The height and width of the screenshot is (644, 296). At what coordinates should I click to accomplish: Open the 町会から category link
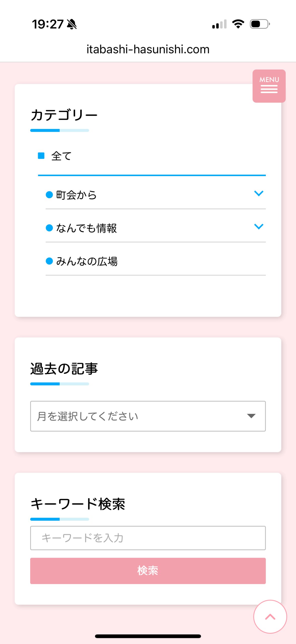tap(76, 195)
